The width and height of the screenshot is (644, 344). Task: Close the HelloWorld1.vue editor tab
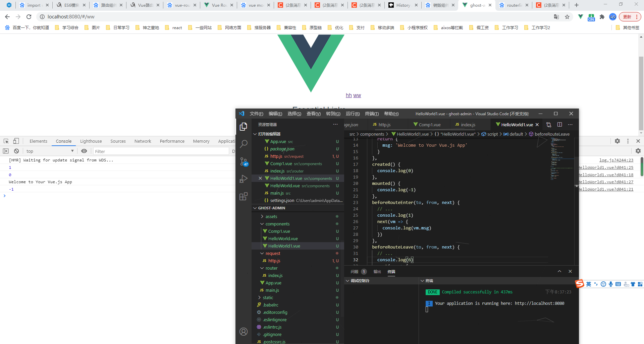click(x=537, y=125)
